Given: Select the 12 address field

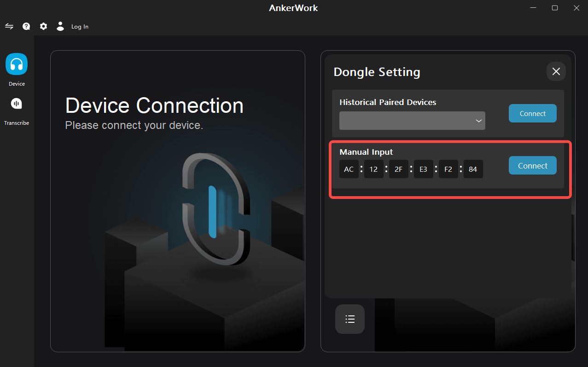Looking at the screenshot, I should [x=373, y=169].
